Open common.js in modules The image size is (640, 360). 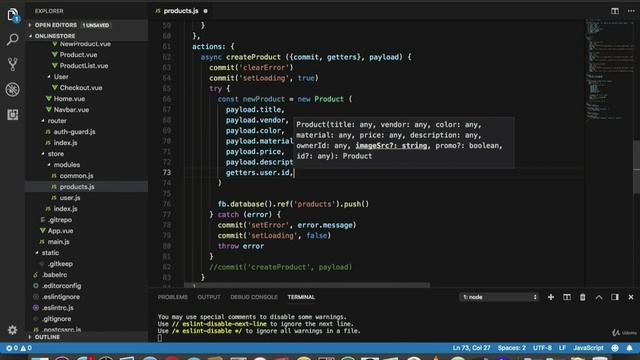(76, 176)
